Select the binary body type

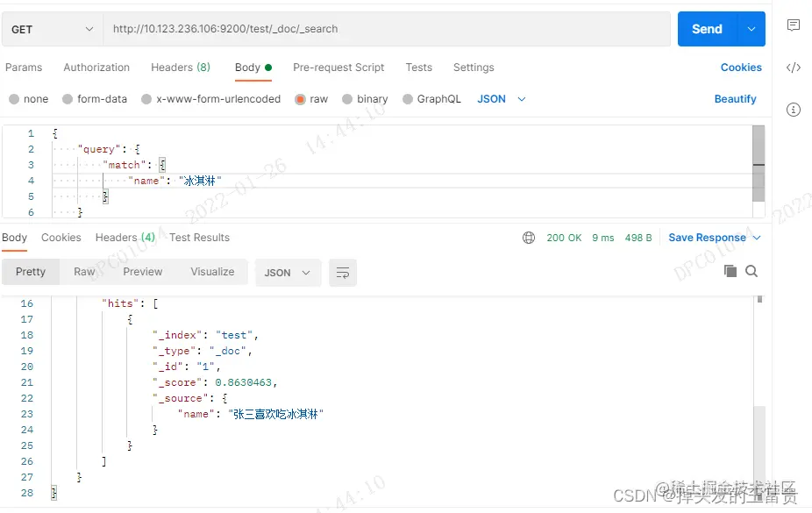pos(365,99)
